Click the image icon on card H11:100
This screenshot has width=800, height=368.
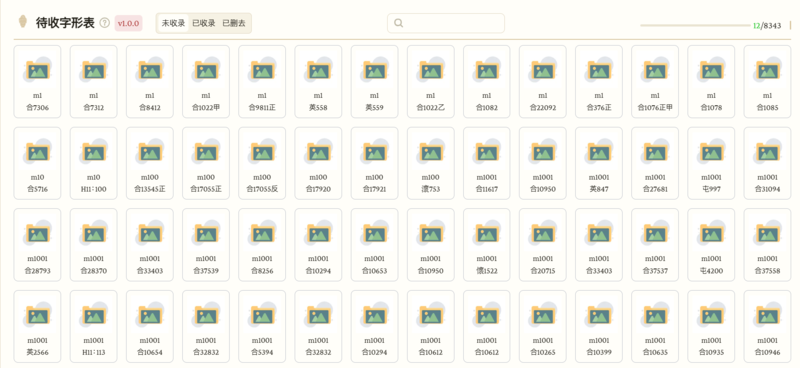pos(93,152)
